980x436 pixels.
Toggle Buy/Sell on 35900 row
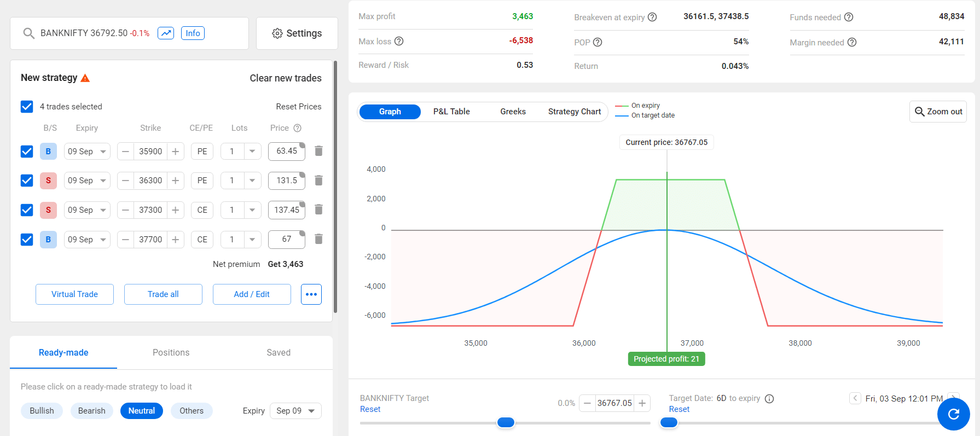point(48,152)
